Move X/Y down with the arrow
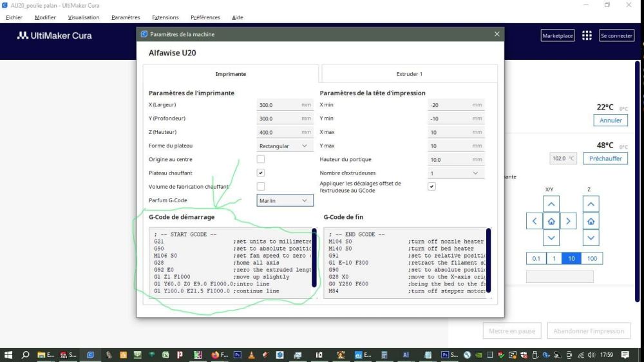Viewport: 644px width, 362px height. coord(551,238)
